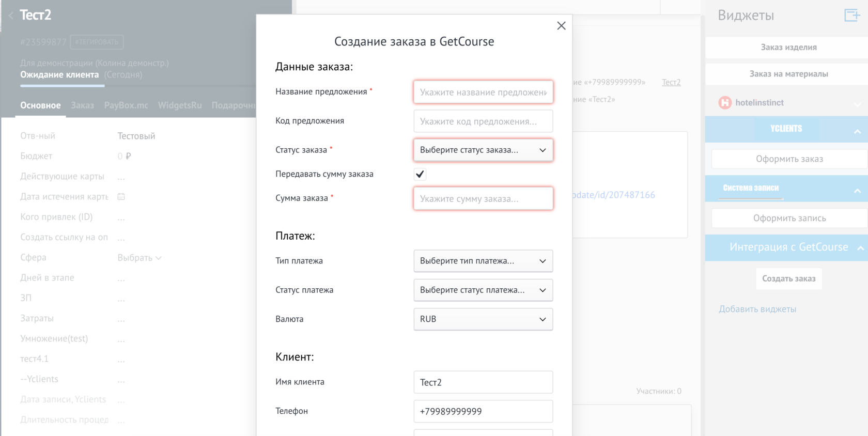
Task: Open the Валюта currency dropdown
Action: (483, 319)
